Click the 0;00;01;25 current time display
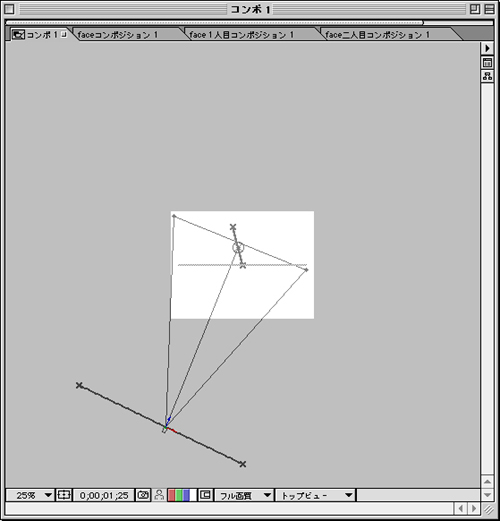Image resolution: width=500 pixels, height=521 pixels. coord(104,495)
